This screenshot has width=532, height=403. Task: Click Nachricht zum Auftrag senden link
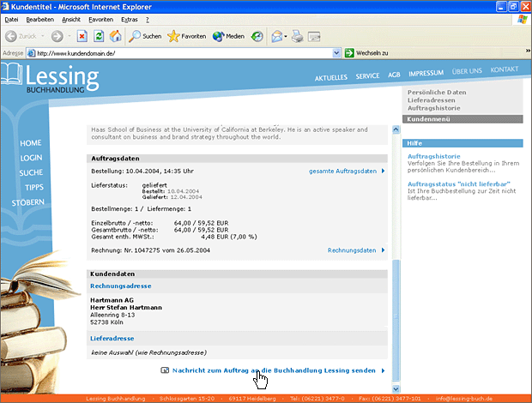tap(274, 370)
